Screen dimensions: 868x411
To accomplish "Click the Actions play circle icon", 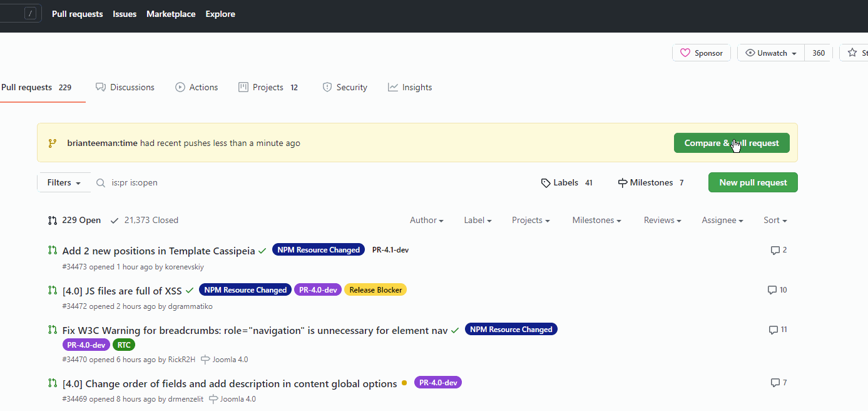I will tap(180, 87).
